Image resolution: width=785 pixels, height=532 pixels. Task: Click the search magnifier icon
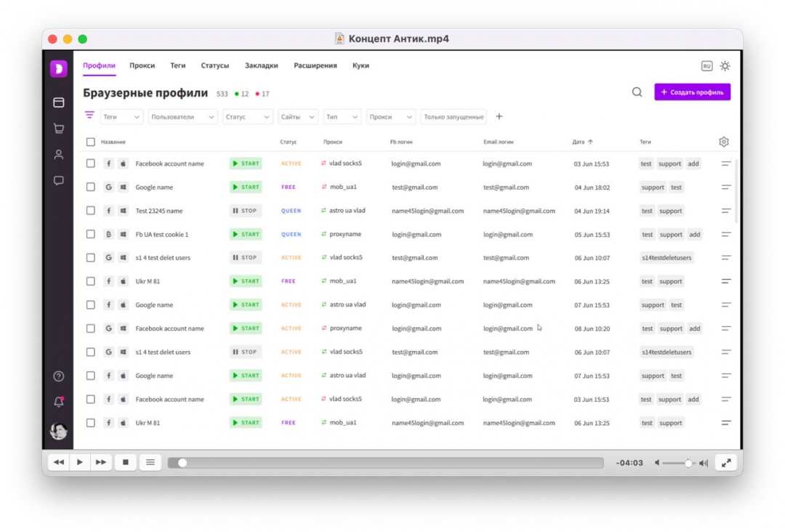(637, 92)
